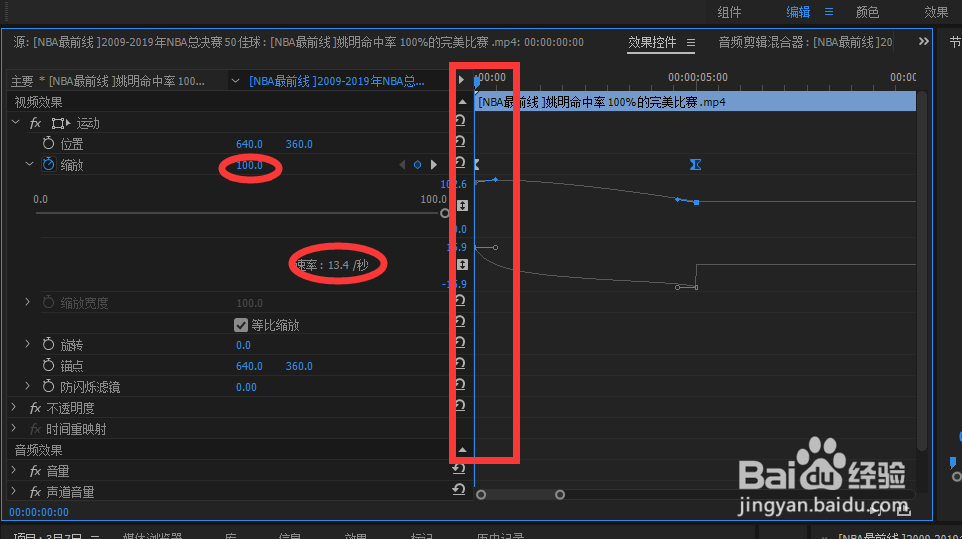Click the right zoom scroll bar handle
Viewport: 962px width, 539px height.
[560, 494]
